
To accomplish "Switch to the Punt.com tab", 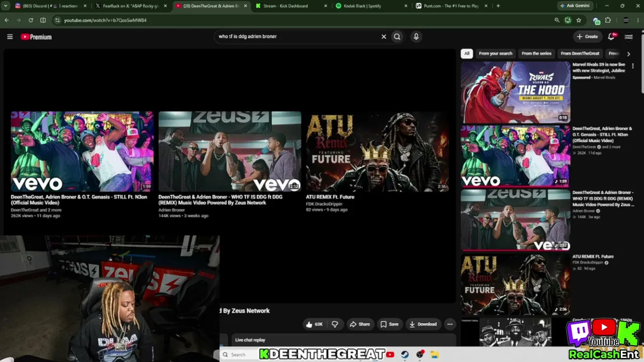I will pyautogui.click(x=450, y=6).
